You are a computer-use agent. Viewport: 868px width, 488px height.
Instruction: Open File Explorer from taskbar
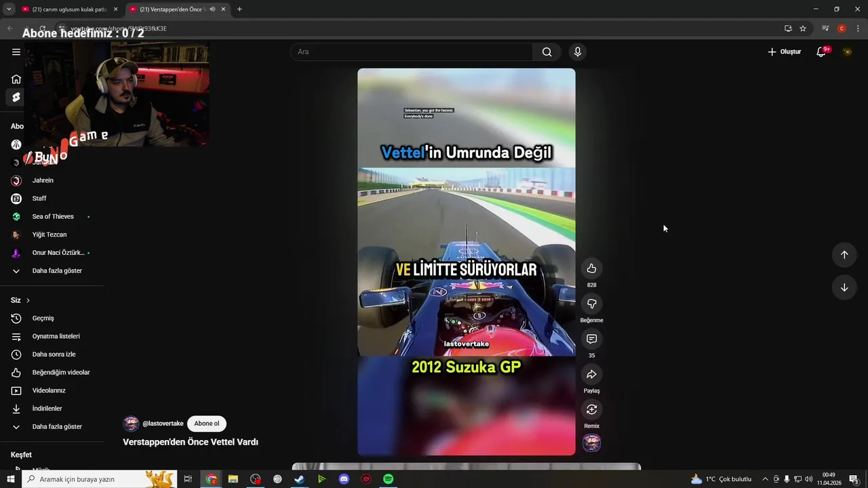tap(233, 479)
